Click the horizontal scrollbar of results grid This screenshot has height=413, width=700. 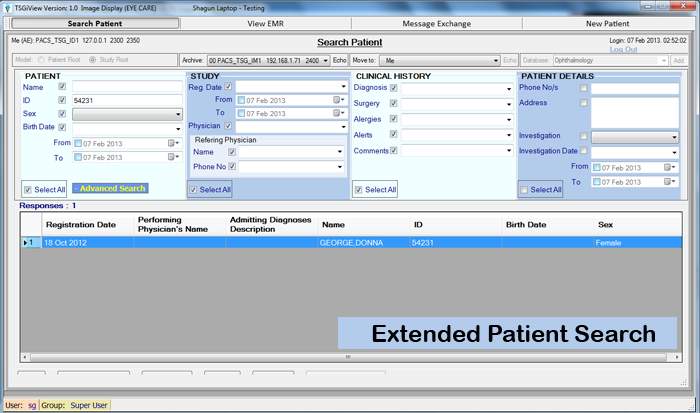(x=351, y=357)
